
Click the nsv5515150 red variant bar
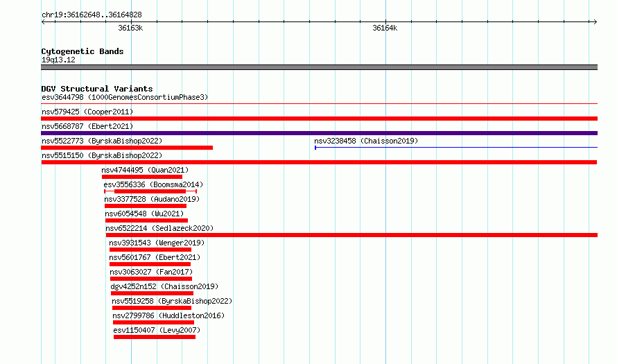(319, 162)
